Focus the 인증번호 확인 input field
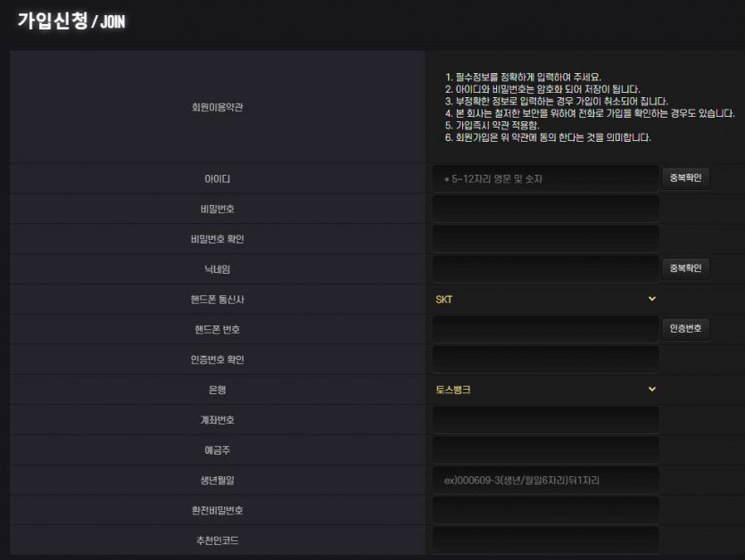745x560 pixels. (x=545, y=359)
